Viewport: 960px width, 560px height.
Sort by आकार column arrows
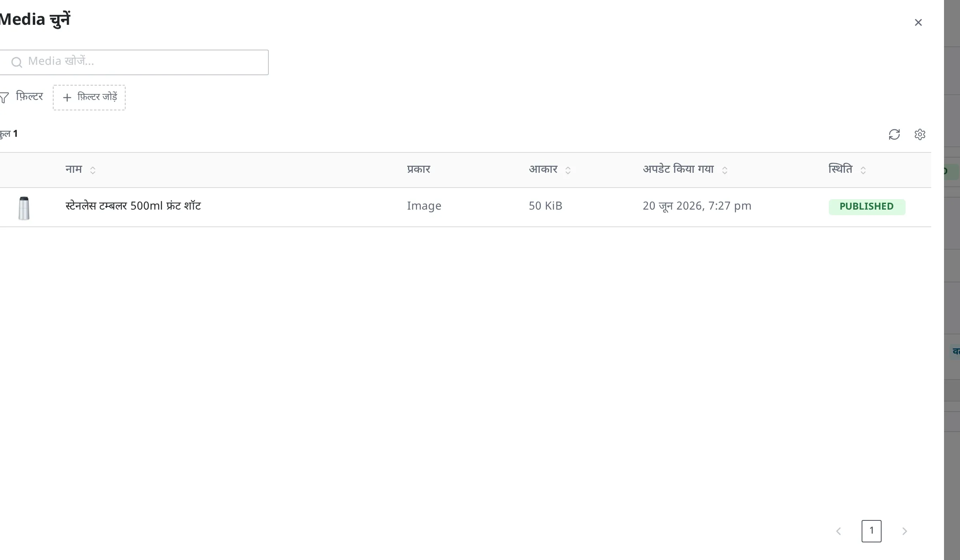pos(568,170)
